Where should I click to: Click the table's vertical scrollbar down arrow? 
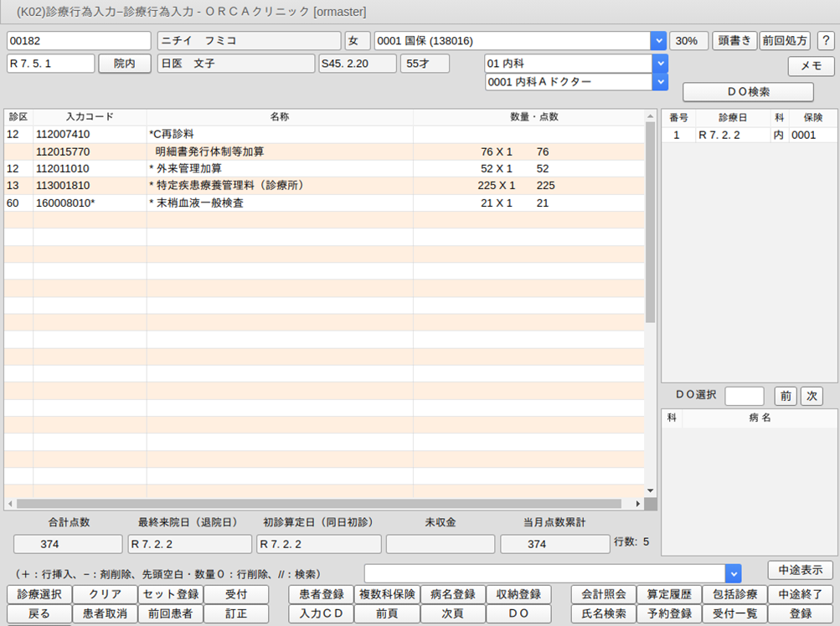coord(650,490)
